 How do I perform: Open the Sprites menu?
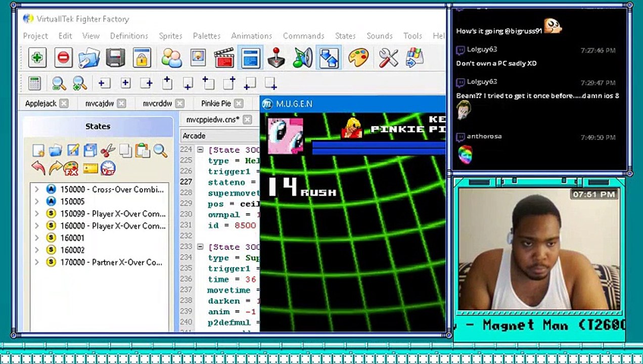click(x=170, y=36)
